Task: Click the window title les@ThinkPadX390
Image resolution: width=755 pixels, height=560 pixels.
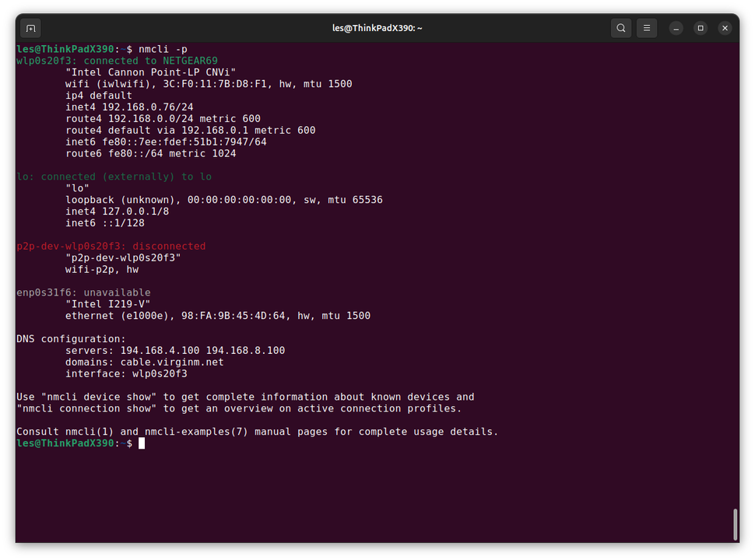Action: click(x=377, y=27)
